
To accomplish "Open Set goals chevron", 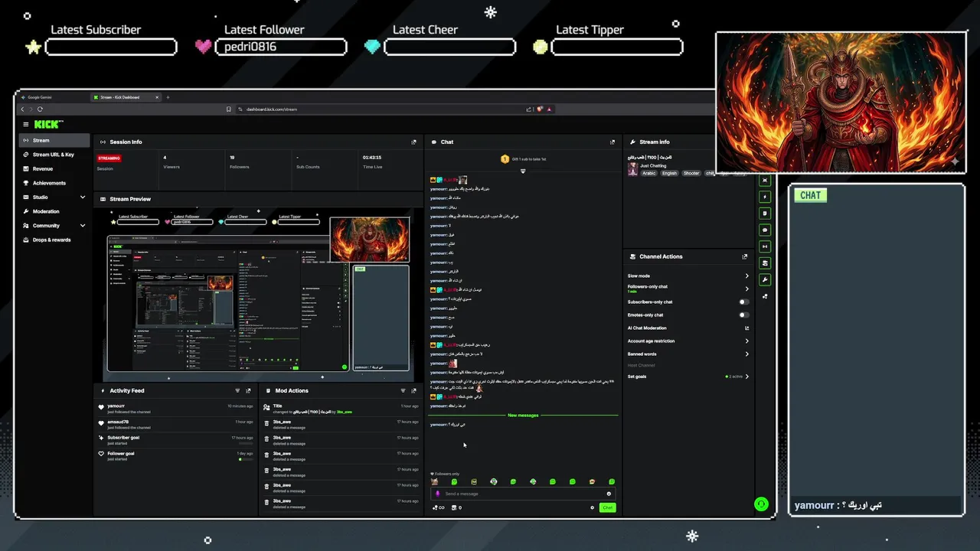I will [746, 377].
